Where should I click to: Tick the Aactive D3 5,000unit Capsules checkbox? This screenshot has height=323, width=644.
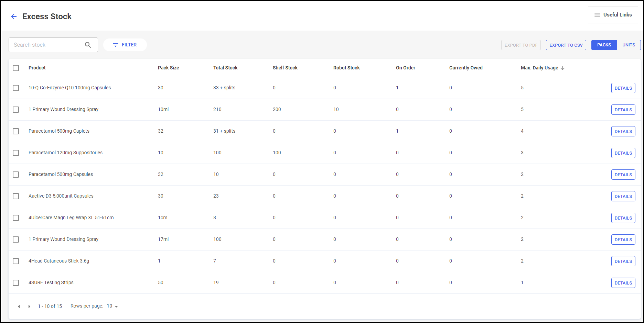[16, 196]
